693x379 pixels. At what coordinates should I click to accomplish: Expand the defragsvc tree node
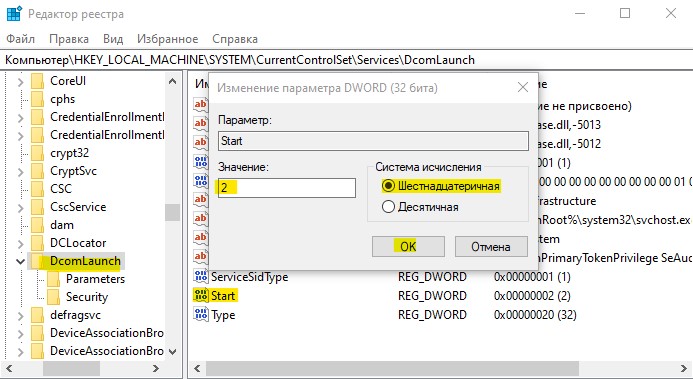pyautogui.click(x=20, y=315)
